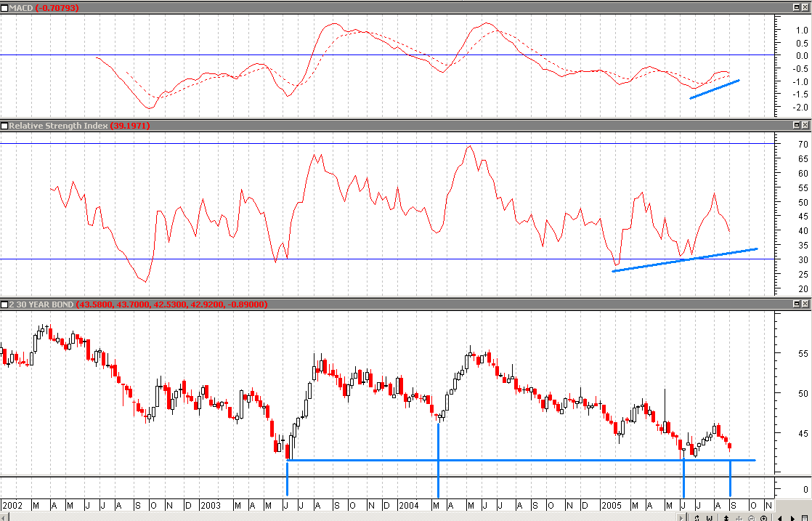This screenshot has height=521, width=812.
Task: Maximize the Relative Strength Index inner window
Action: click(x=797, y=125)
